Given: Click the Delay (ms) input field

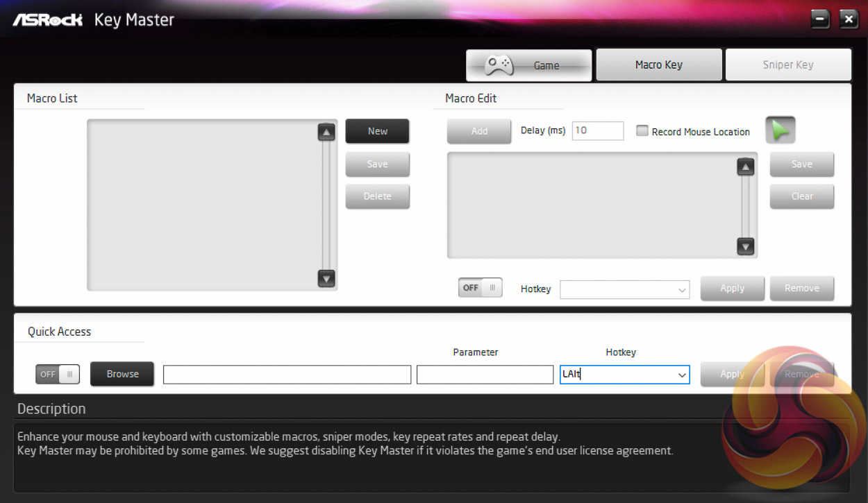Looking at the screenshot, I should pos(597,130).
